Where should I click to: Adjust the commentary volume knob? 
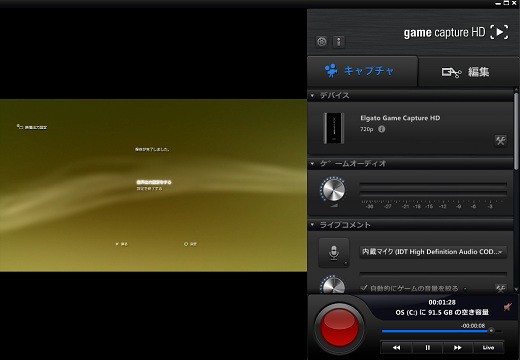pos(333,285)
